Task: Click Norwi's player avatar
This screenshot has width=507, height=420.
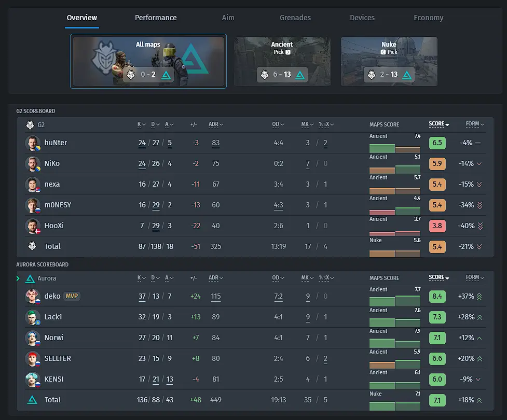Action: [33, 338]
